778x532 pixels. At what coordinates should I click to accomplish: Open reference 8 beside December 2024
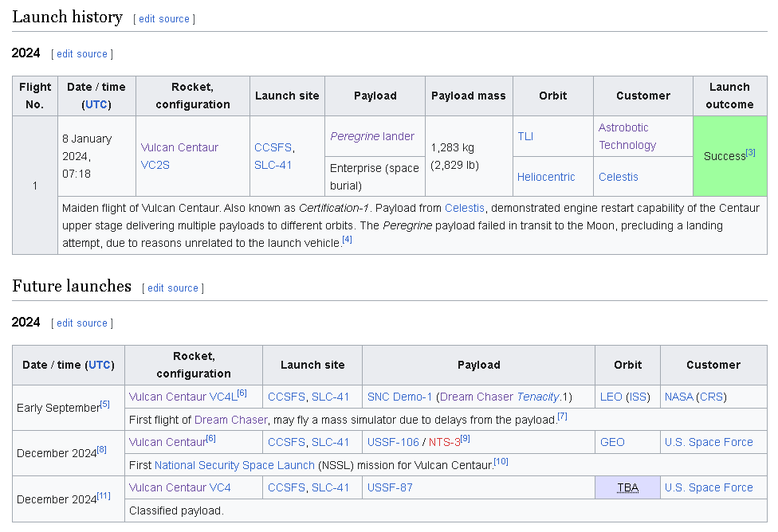click(x=101, y=450)
